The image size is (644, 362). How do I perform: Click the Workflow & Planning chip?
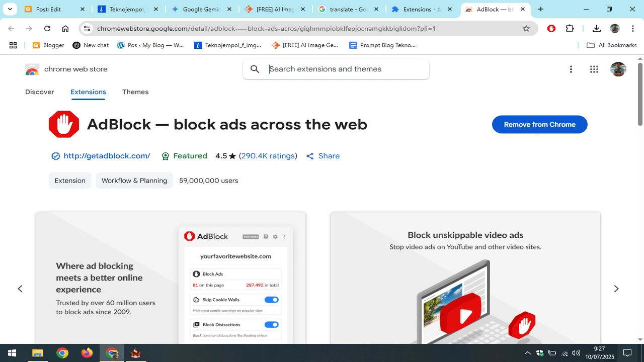[134, 180]
